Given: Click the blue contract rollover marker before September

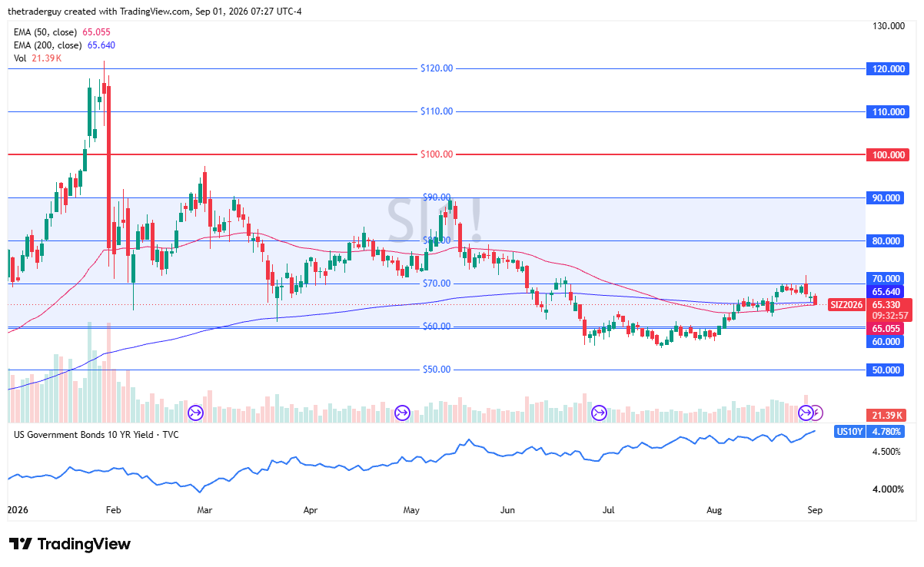Looking at the screenshot, I should click(805, 413).
